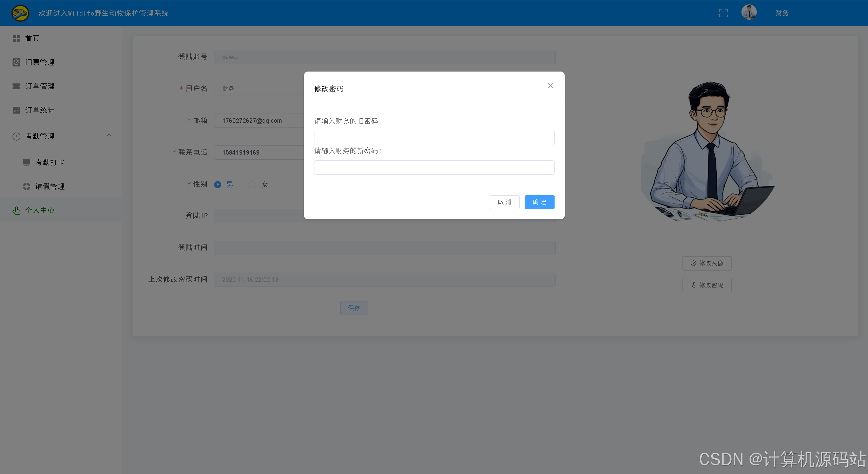The width and height of the screenshot is (868, 474).
Task: Click the 登陆时间 field
Action: coord(385,248)
